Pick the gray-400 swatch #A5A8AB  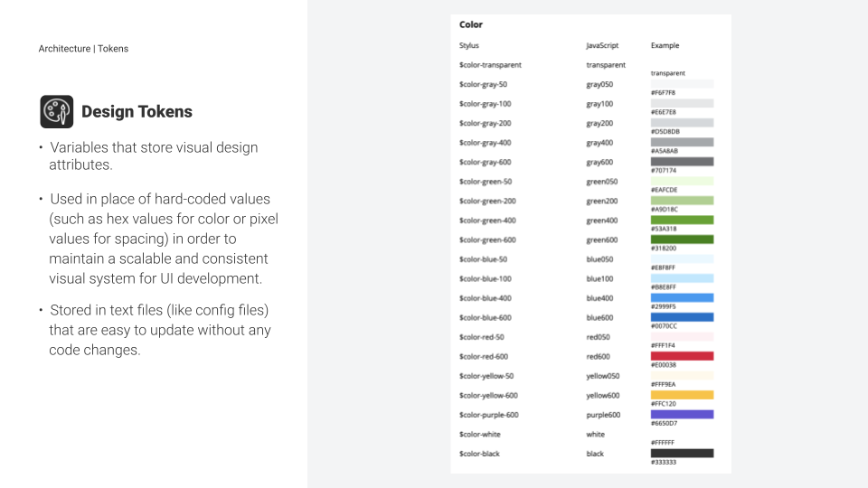click(682, 142)
